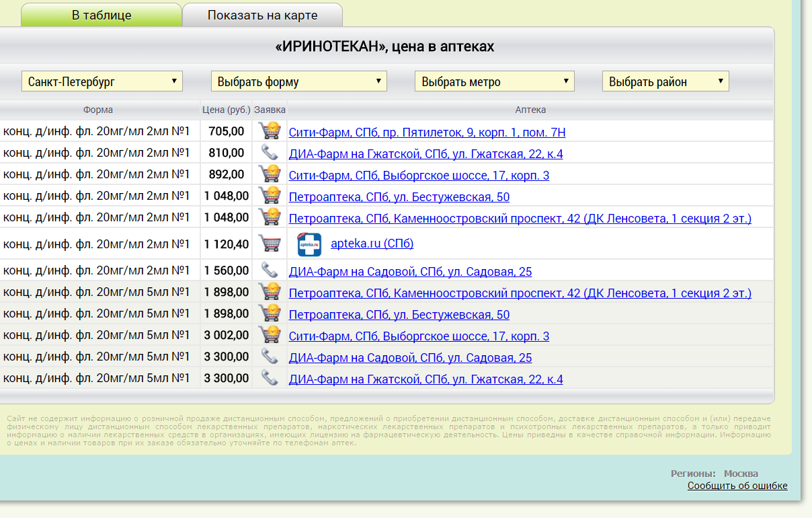Image resolution: width=812 pixels, height=518 pixels.
Task: Click phone icon for 1 560,00 Садовая row
Action: pyautogui.click(x=270, y=270)
